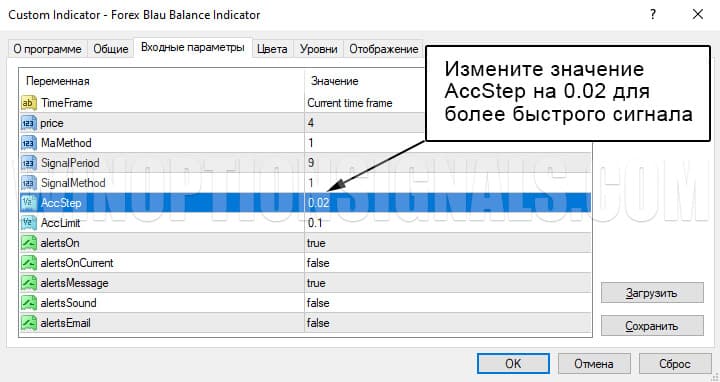Click the alertsOn value true
This screenshot has height=382, width=720.
click(316, 243)
